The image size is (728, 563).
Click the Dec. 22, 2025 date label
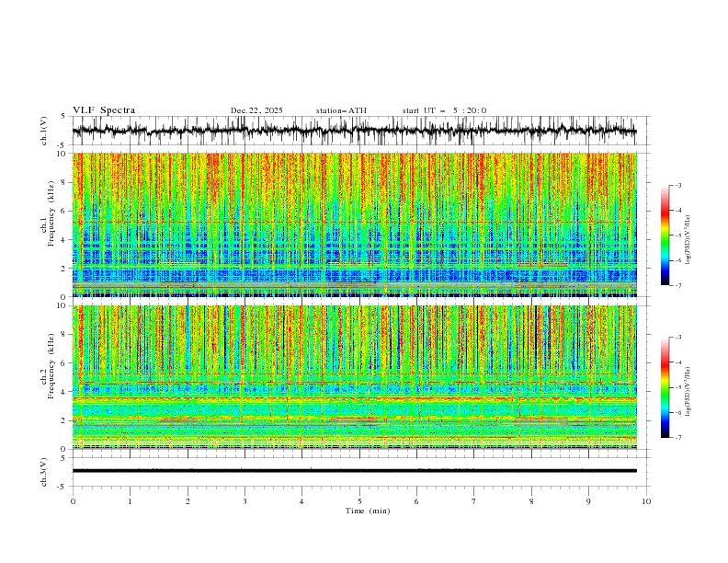click(x=256, y=110)
